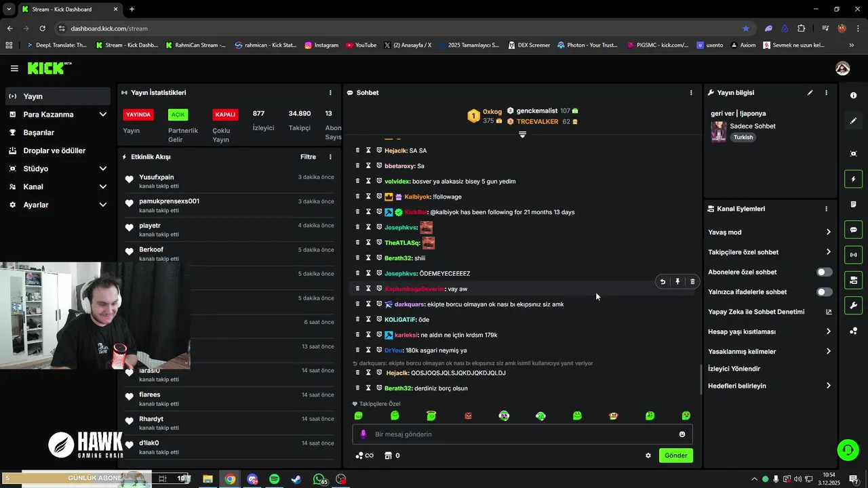
Task: Click the lightning bolt icon in right sidebar
Action: (x=853, y=179)
